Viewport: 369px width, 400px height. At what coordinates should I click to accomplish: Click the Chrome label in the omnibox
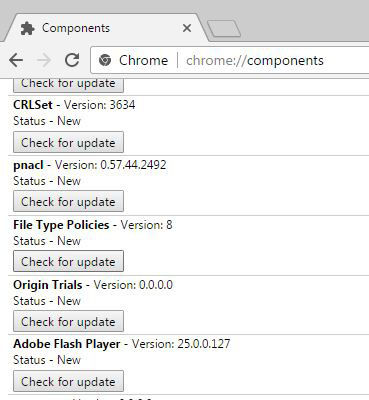point(143,60)
